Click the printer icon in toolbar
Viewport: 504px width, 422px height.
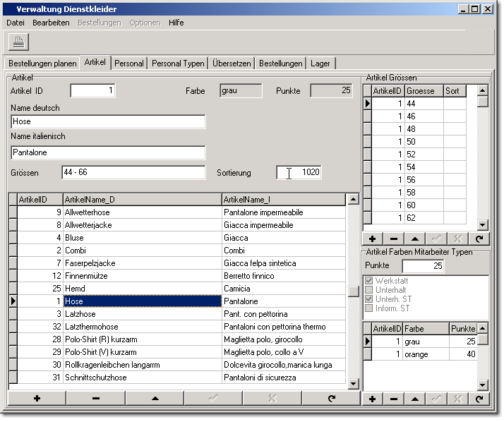18,42
